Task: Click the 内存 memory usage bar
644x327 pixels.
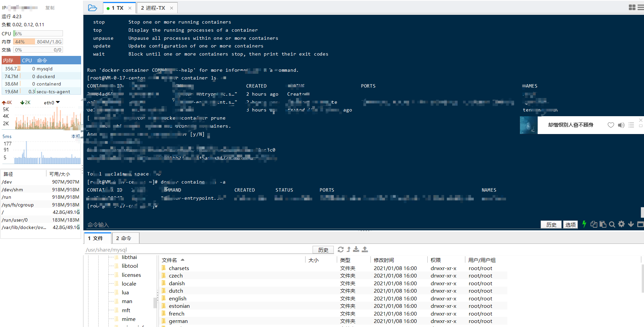Action: [x=38, y=41]
